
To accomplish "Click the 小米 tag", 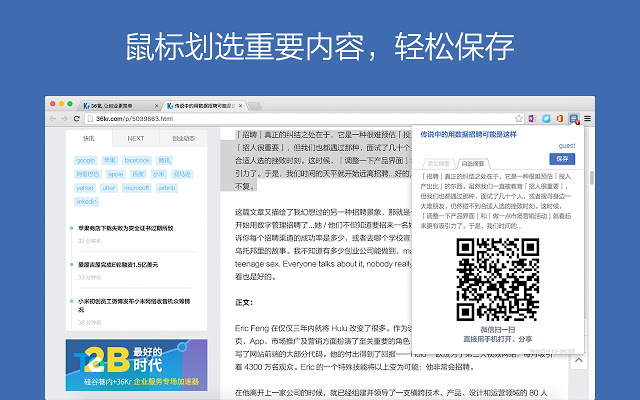I will 158,174.
